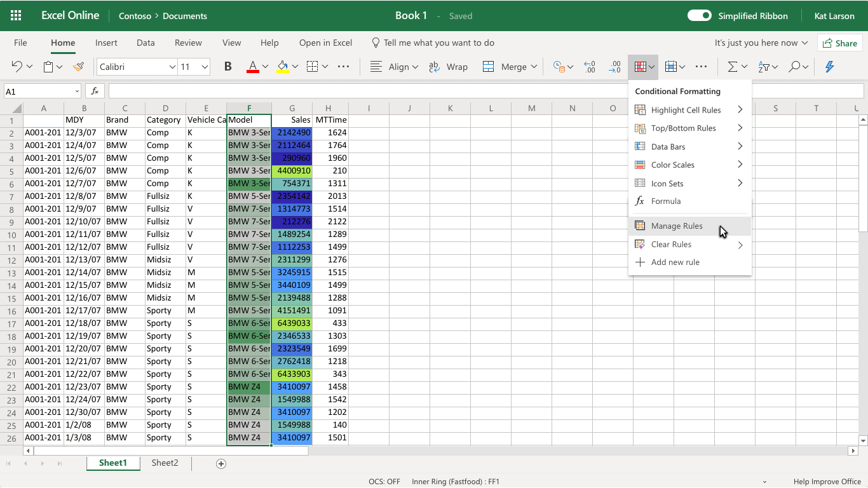Image resolution: width=868 pixels, height=488 pixels.
Task: Expand the font color dropdown arrow
Action: (x=266, y=67)
